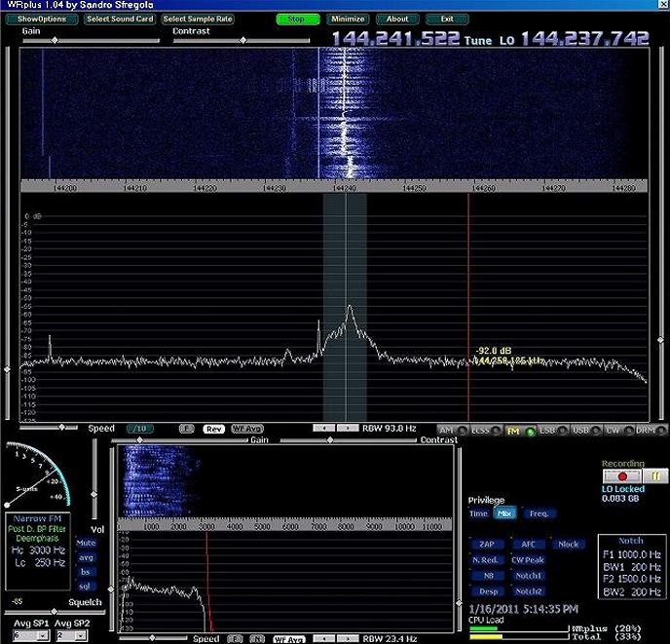The width and height of the screenshot is (670, 644).
Task: Select DRM demodulation mode
Action: pos(651,431)
